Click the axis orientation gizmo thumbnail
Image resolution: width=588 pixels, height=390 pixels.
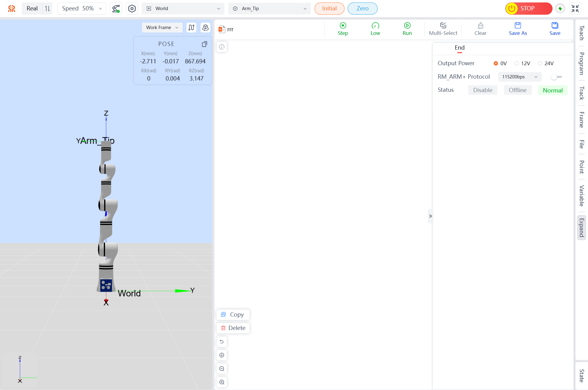[20, 370]
